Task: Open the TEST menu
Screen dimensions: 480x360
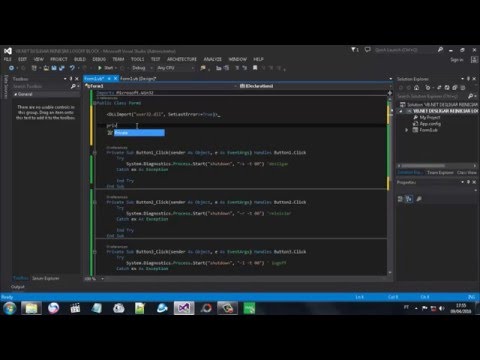Action: tap(155, 59)
